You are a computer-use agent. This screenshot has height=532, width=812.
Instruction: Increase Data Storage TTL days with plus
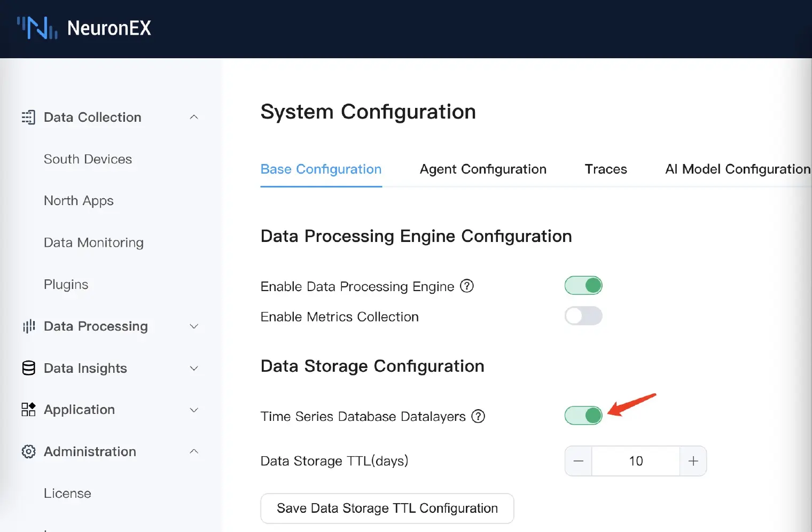[x=693, y=461]
